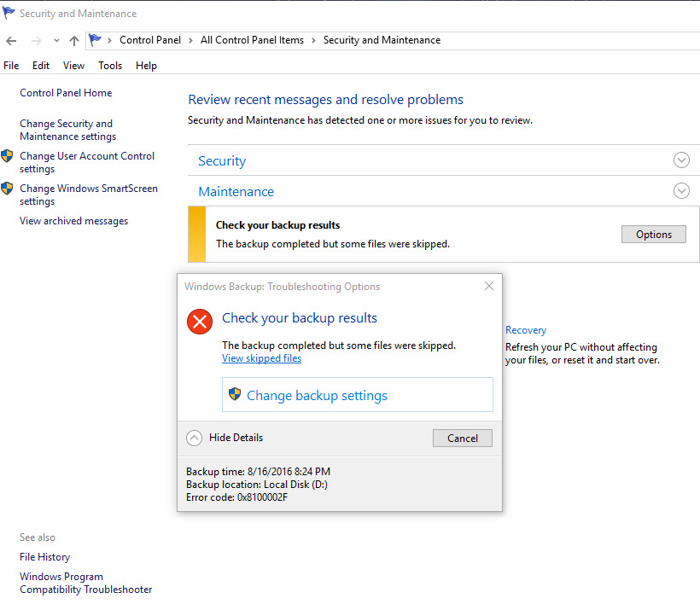Click the Maintenance section heading
This screenshot has width=700, height=610.
tap(236, 192)
